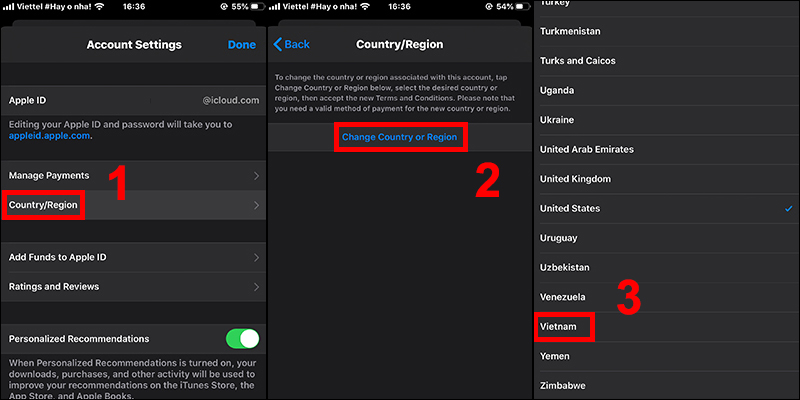800x400 pixels.
Task: Open Manage Payments row
Action: [x=133, y=176]
